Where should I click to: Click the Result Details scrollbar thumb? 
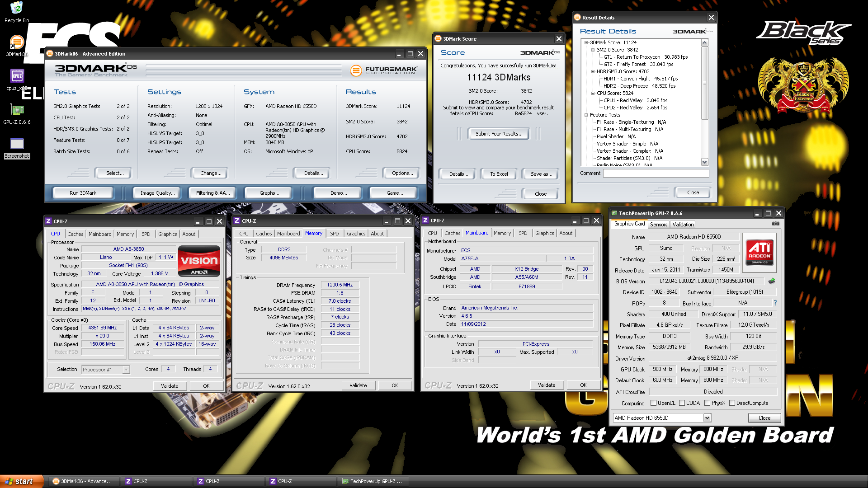point(704,83)
